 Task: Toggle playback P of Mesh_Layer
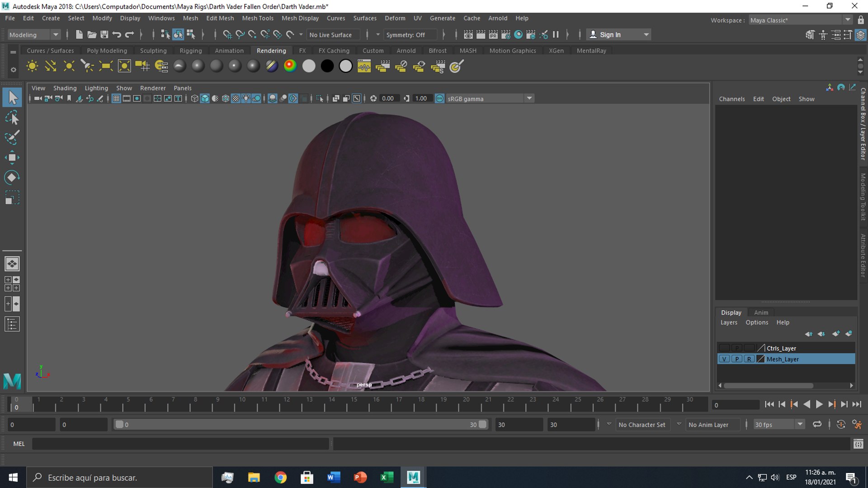click(x=736, y=359)
